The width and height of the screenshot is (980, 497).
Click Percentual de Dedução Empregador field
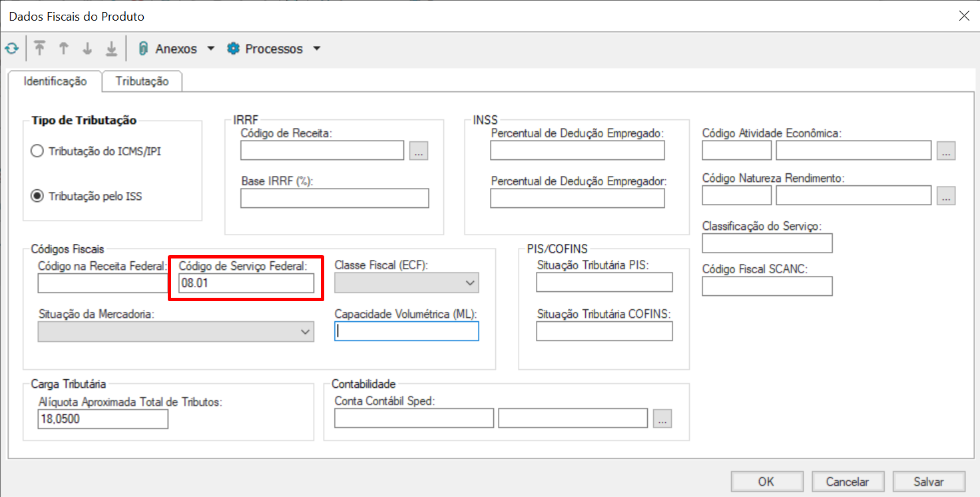click(578, 199)
